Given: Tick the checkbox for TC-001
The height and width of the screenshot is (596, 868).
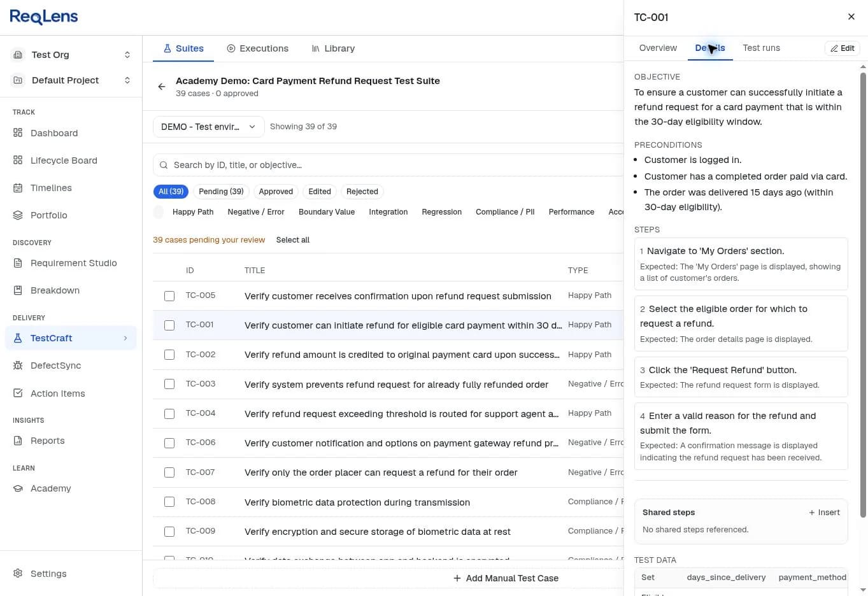Looking at the screenshot, I should coord(169,325).
